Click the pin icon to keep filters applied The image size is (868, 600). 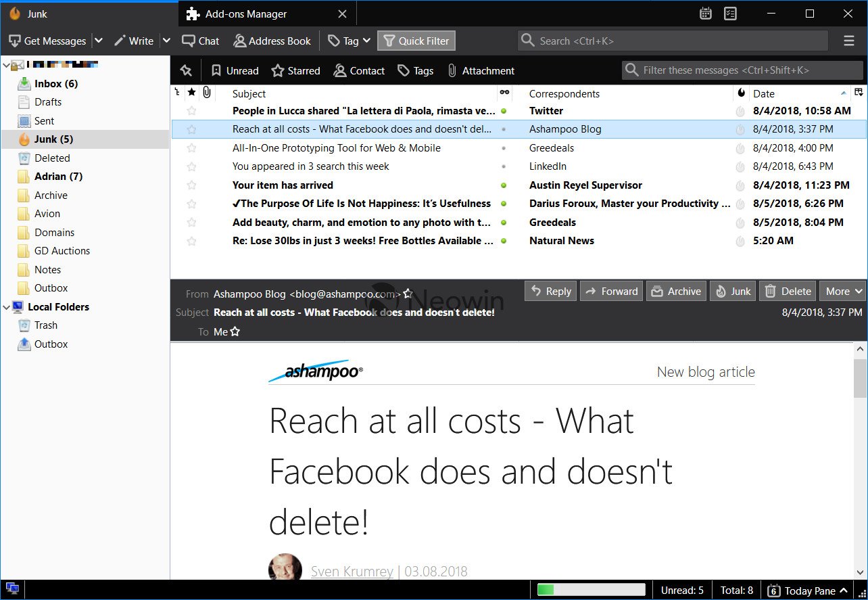[187, 70]
